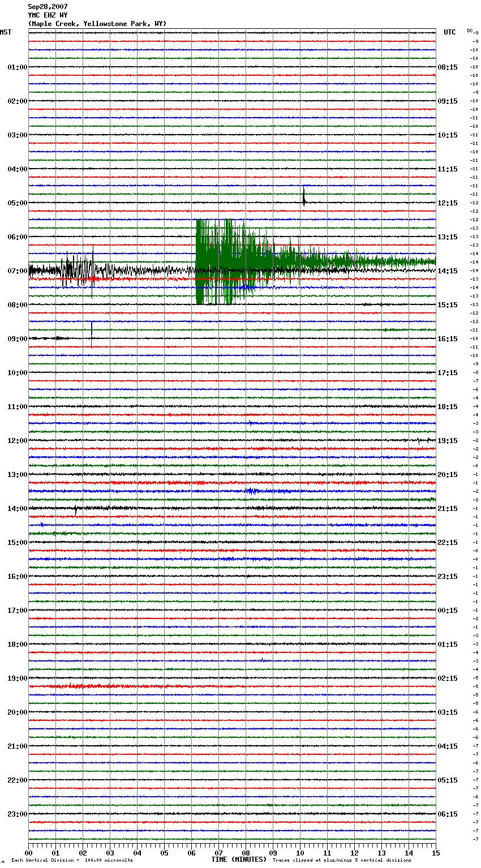The height and width of the screenshot is (868, 481).
Task: Click the "03:00" MST hour label
Action: (x=18, y=135)
